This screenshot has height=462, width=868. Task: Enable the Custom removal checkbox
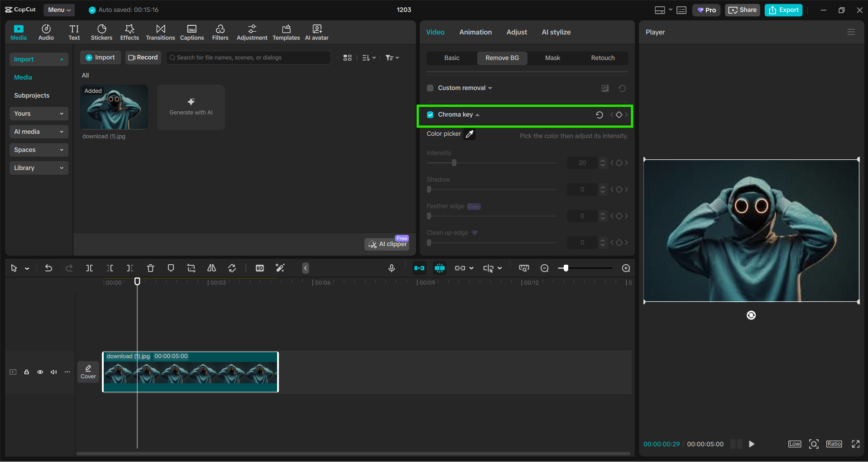coord(429,88)
